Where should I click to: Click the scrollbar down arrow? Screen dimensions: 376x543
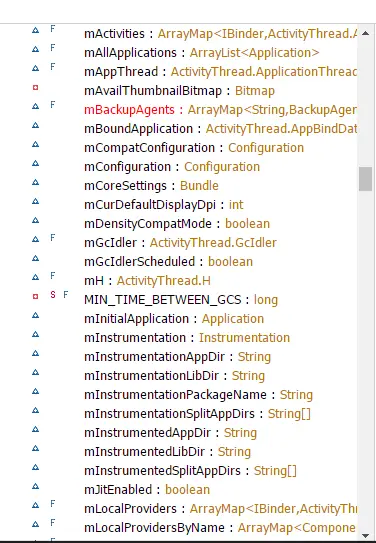coord(365,536)
